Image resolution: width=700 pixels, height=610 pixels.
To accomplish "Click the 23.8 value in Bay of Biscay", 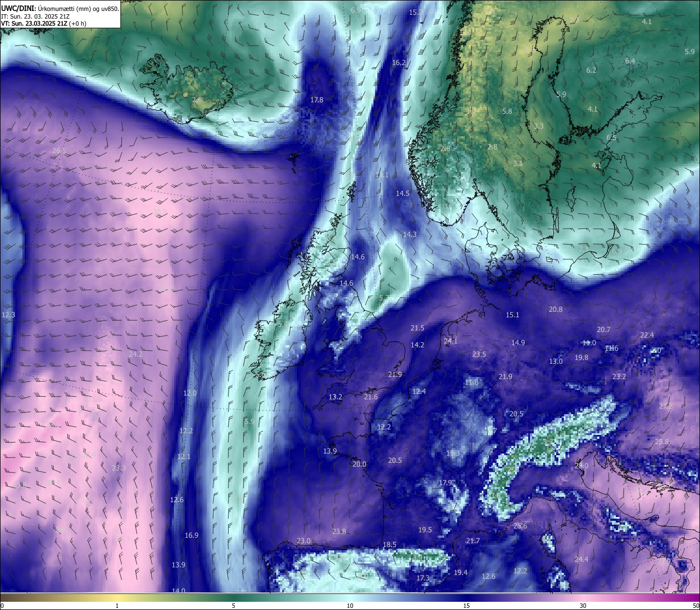I will tap(339, 531).
